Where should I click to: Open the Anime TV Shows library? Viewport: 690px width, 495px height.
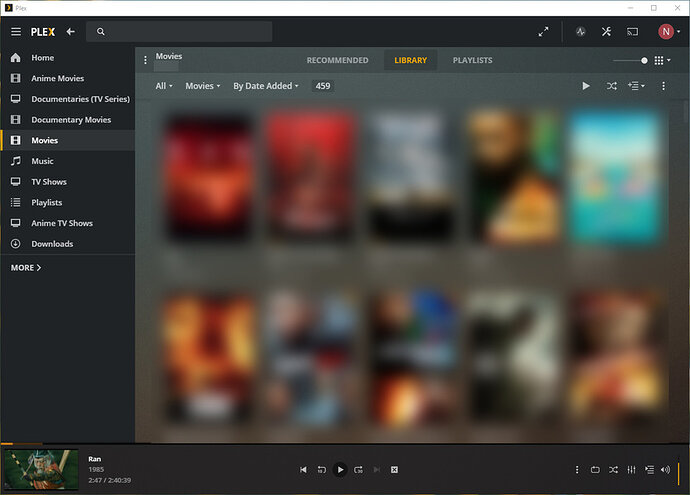tap(68, 223)
